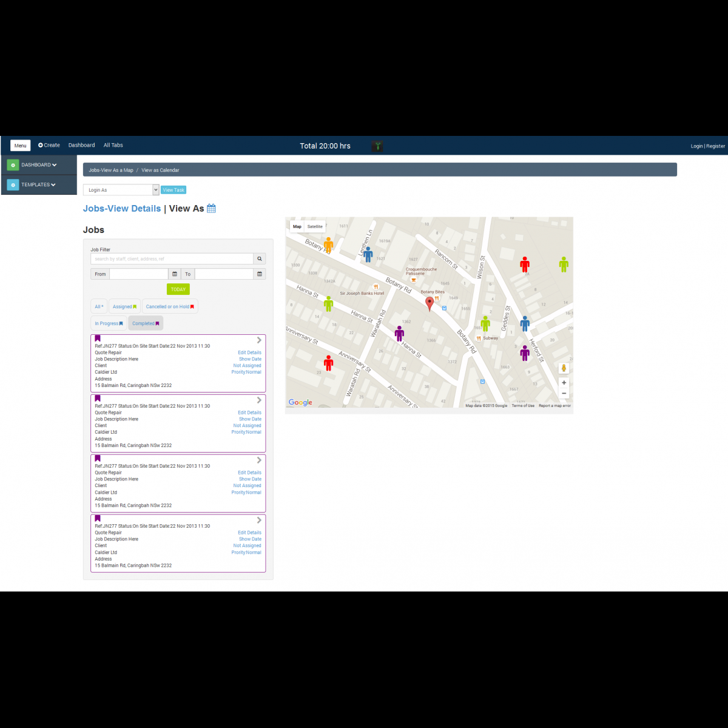
Task: Open the From date calendar picker icon
Action: [175, 274]
